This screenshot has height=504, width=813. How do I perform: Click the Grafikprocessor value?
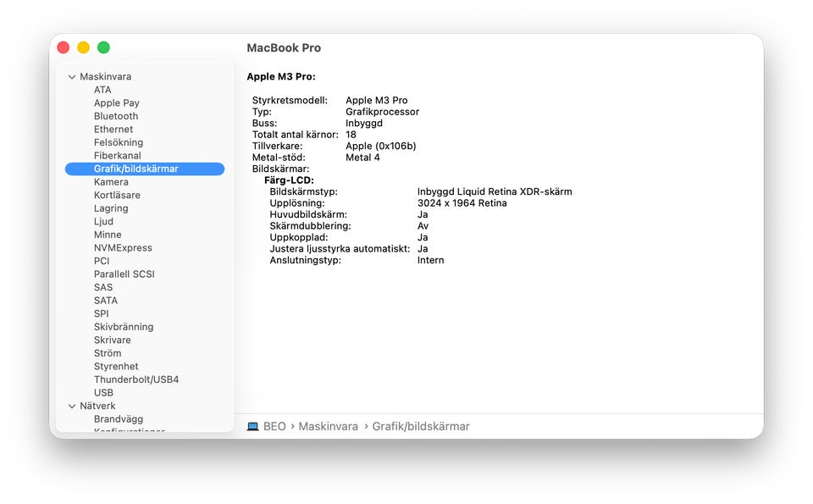click(x=382, y=112)
